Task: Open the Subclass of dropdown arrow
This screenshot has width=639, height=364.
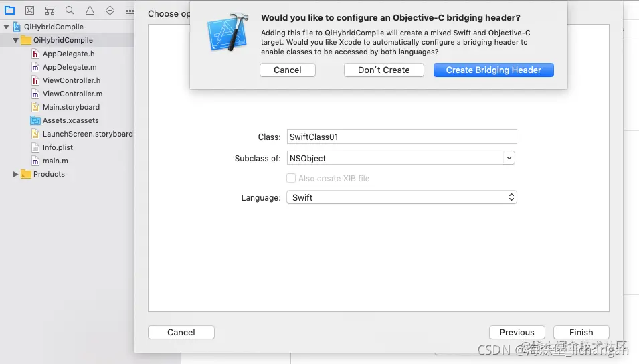Action: [509, 158]
